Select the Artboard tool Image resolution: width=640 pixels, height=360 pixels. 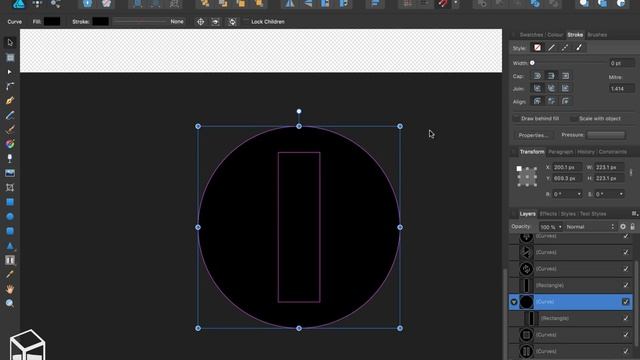[x=10, y=57]
